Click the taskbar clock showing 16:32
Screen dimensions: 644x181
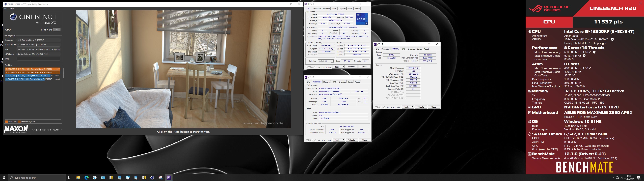pyautogui.click(x=629, y=178)
